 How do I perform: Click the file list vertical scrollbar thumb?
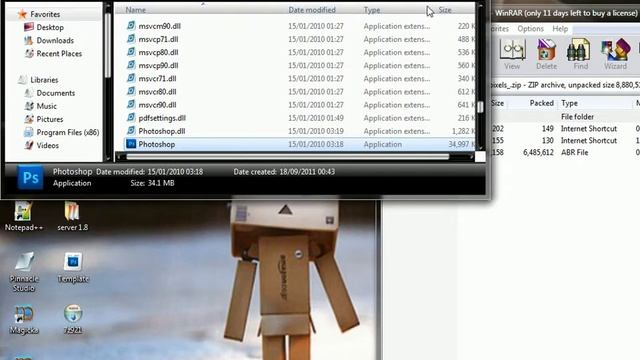click(x=480, y=107)
